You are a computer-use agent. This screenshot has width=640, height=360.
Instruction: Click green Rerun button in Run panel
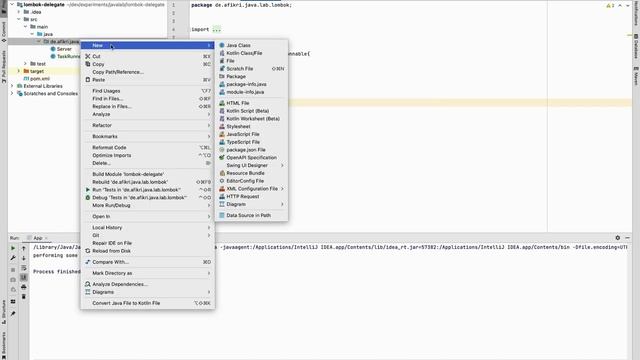click(x=13, y=248)
